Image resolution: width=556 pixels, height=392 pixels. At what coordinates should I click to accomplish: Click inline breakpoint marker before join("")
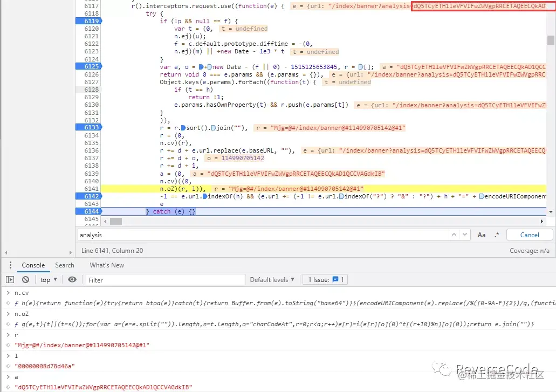213,128
